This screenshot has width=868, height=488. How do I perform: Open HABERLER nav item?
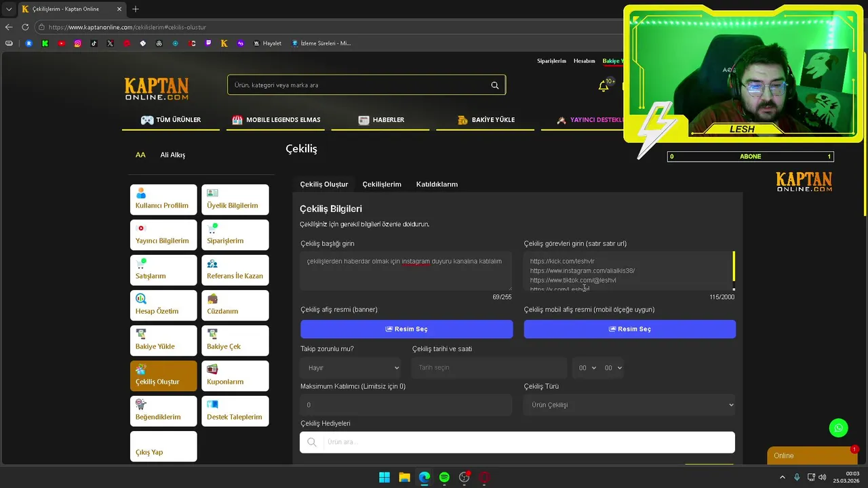click(381, 120)
